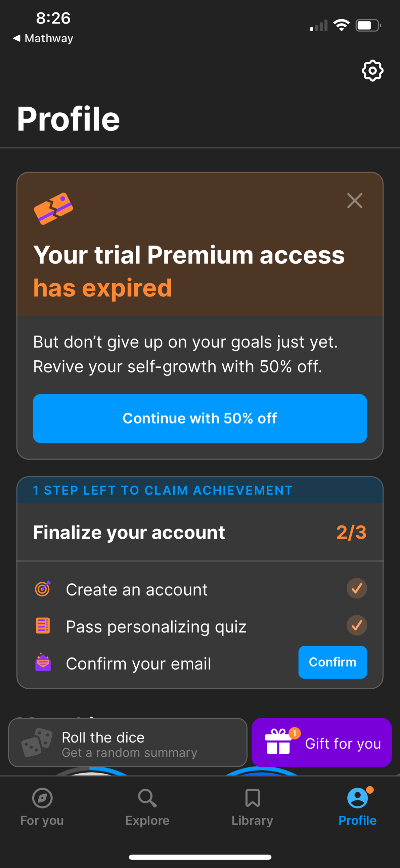Dismiss the trial expired banner
Viewport: 400px width, 868px height.
coord(355,201)
